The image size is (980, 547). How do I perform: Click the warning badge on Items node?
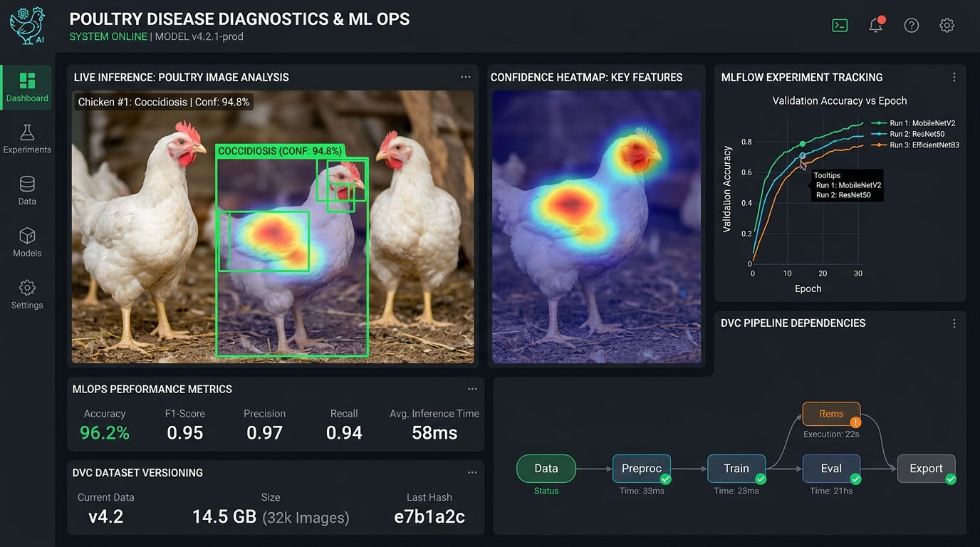pos(855,422)
